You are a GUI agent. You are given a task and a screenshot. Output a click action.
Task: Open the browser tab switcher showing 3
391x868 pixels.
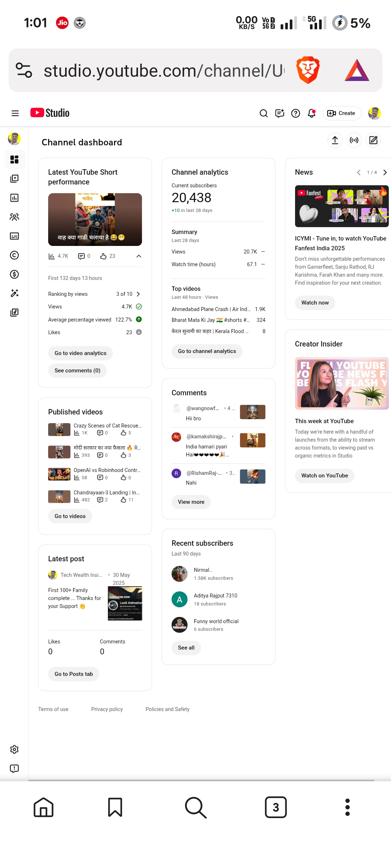click(x=276, y=807)
